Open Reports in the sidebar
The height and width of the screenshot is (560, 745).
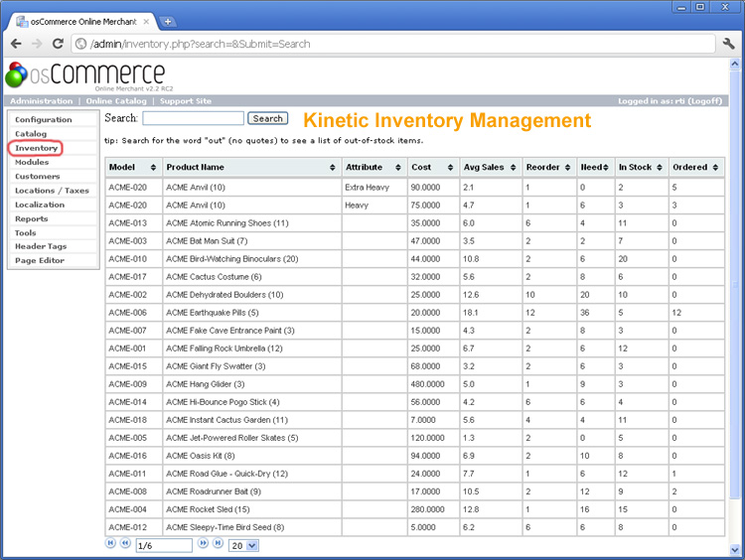click(x=32, y=219)
